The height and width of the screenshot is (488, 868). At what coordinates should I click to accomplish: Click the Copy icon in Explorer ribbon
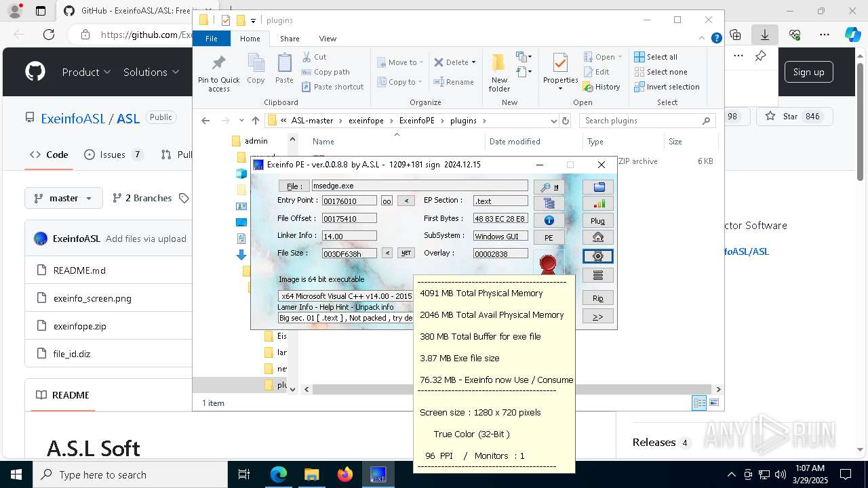coord(256,69)
